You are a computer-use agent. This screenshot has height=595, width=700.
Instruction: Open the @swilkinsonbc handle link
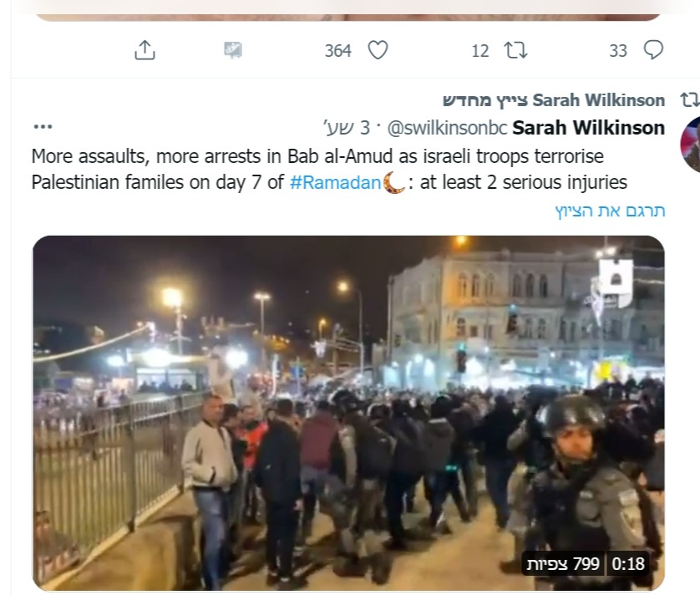[448, 128]
